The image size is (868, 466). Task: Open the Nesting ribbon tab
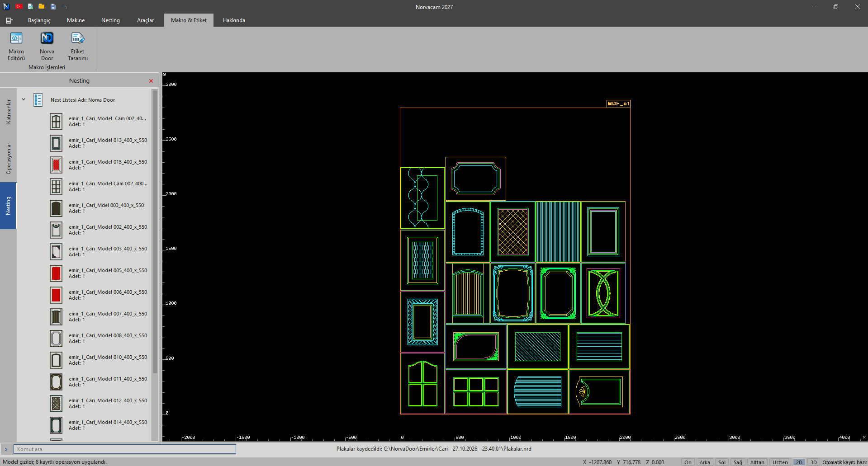[110, 20]
